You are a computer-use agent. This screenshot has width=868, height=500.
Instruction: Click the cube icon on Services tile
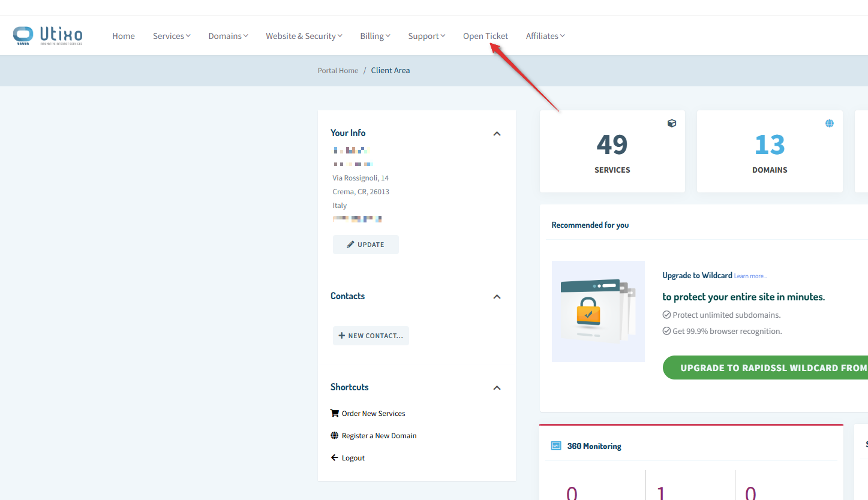point(672,123)
